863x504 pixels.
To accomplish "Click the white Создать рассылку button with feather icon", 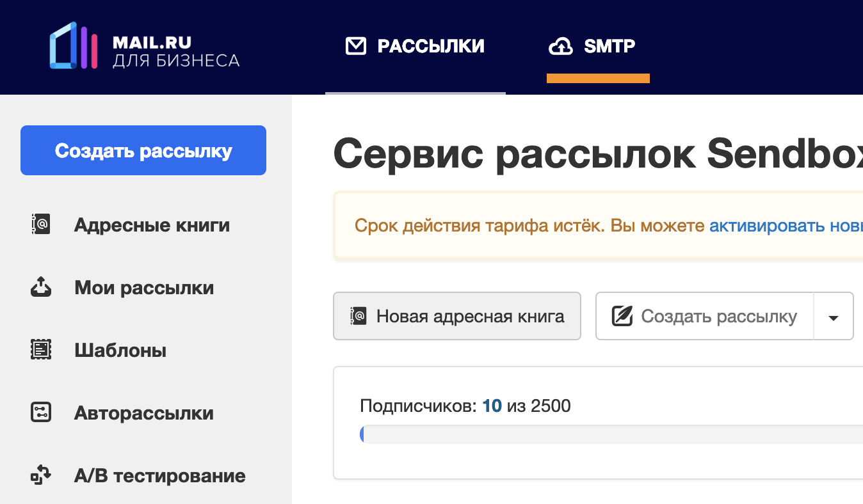I will (x=704, y=316).
